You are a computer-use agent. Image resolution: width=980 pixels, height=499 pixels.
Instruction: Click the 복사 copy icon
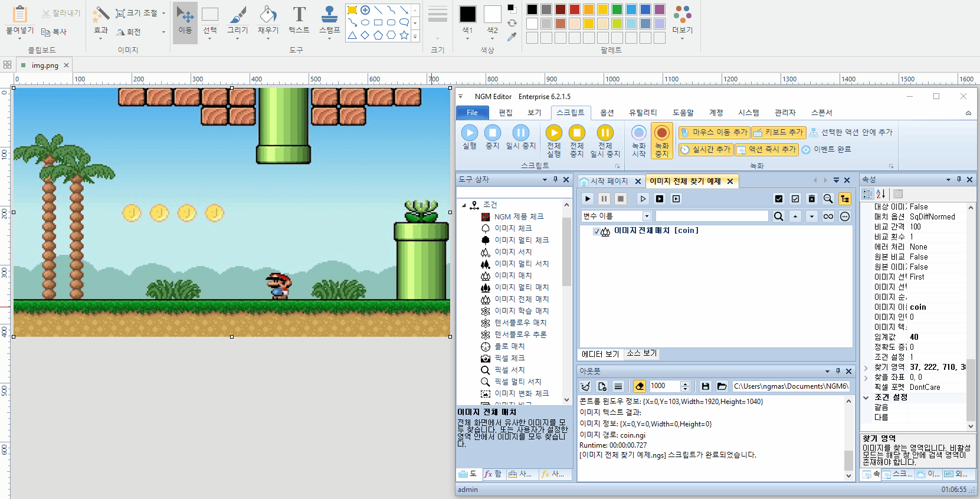point(54,32)
